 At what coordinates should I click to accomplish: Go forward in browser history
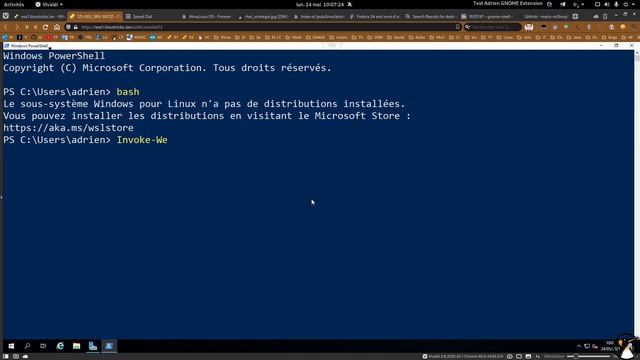(x=16, y=27)
